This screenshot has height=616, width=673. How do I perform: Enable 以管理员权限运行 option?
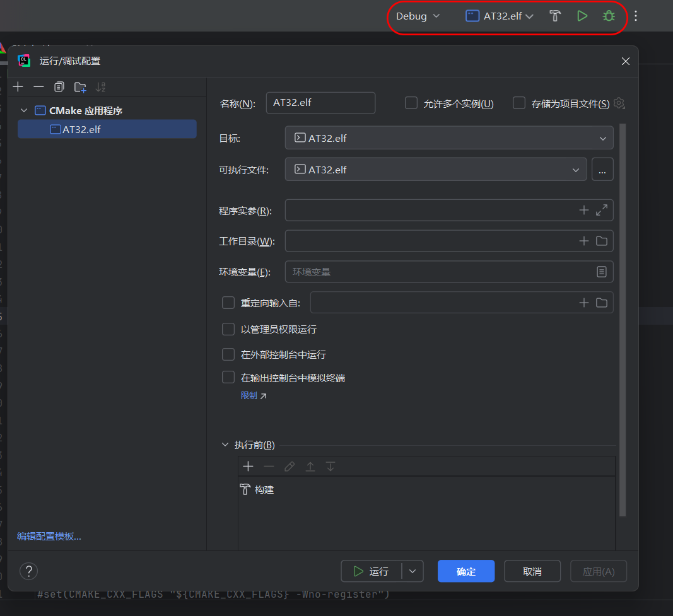(x=228, y=329)
